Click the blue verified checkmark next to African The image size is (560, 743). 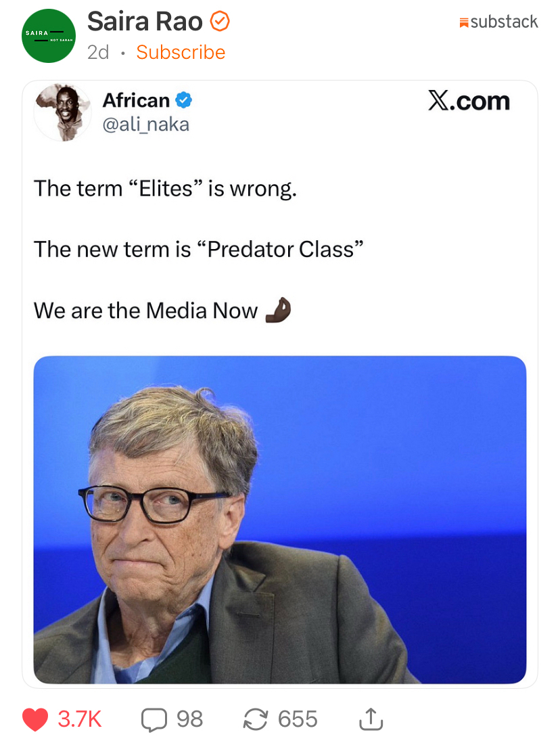click(x=184, y=101)
